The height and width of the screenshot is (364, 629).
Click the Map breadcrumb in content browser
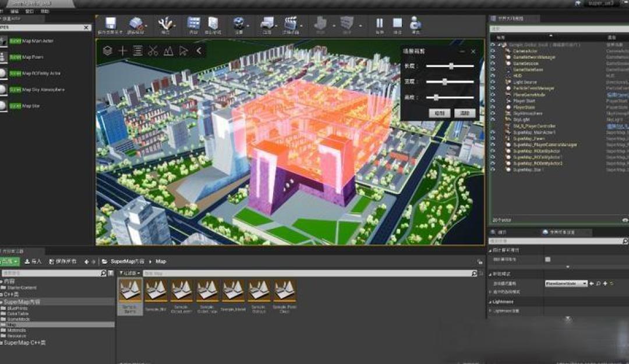pyautogui.click(x=161, y=261)
